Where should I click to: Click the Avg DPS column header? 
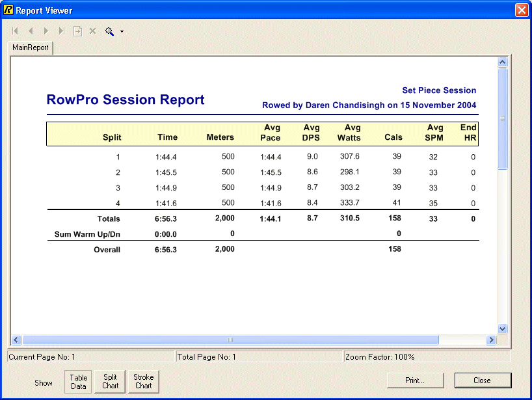[x=311, y=133]
